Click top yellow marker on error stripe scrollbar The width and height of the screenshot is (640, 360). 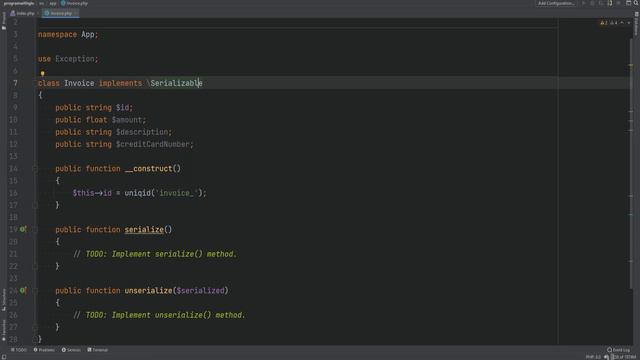pos(631,65)
